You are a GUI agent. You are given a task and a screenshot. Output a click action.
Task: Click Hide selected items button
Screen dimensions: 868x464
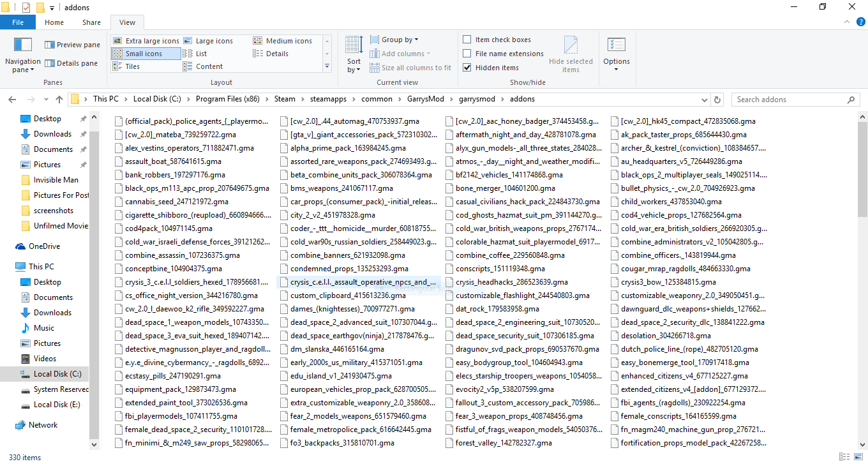(x=571, y=54)
